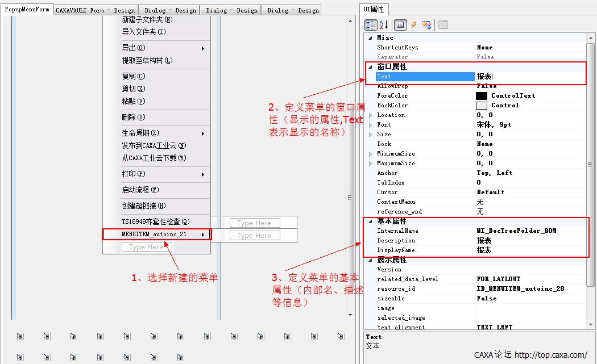This screenshot has width=597, height=364.
Task: Select 剪切(X) menu item
Action: pyautogui.click(x=133, y=89)
